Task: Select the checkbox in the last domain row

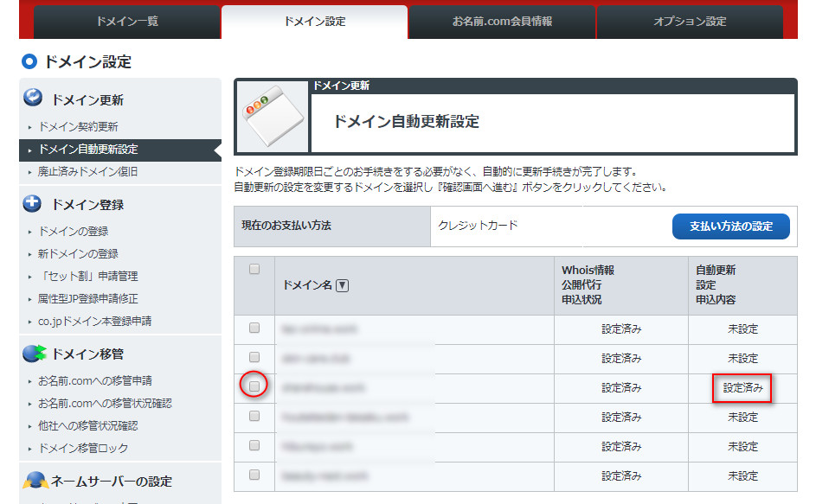Action: pyautogui.click(x=254, y=475)
